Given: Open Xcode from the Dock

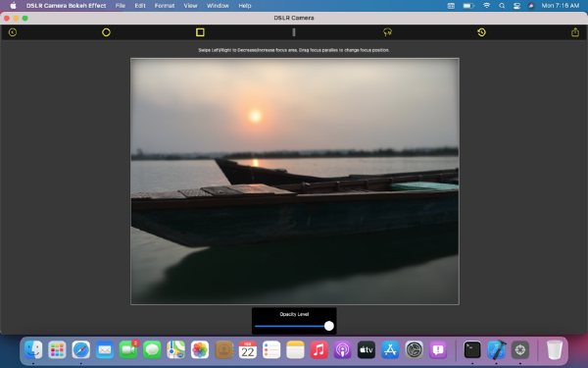Looking at the screenshot, I should tap(497, 350).
